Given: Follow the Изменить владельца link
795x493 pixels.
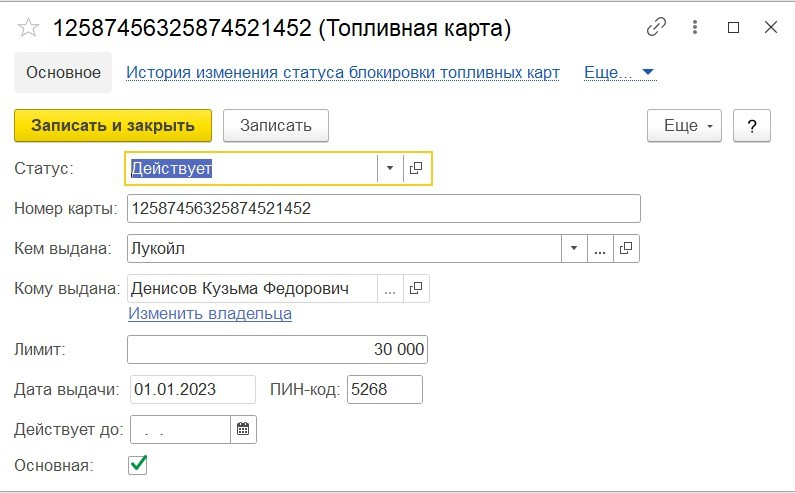Looking at the screenshot, I should (x=210, y=313).
